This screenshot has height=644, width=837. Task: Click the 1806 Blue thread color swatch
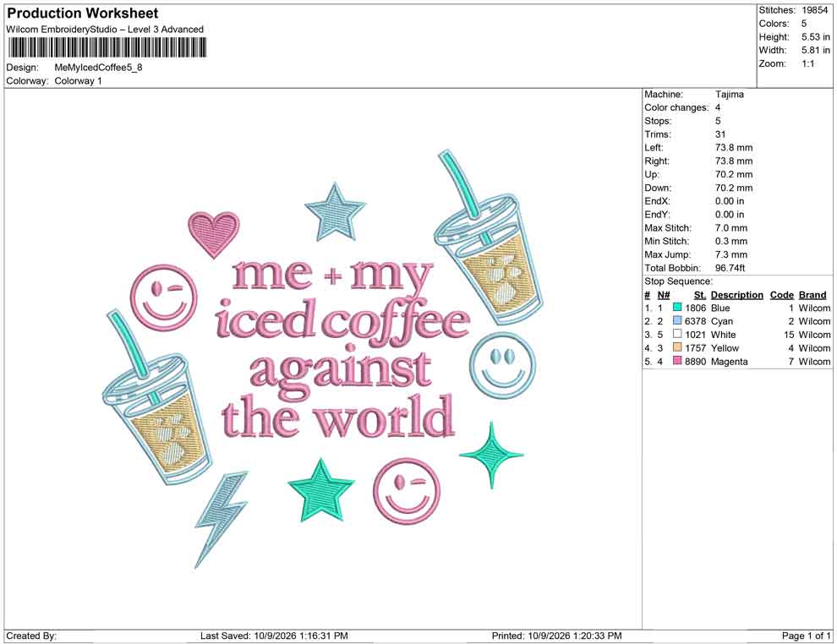pos(677,308)
